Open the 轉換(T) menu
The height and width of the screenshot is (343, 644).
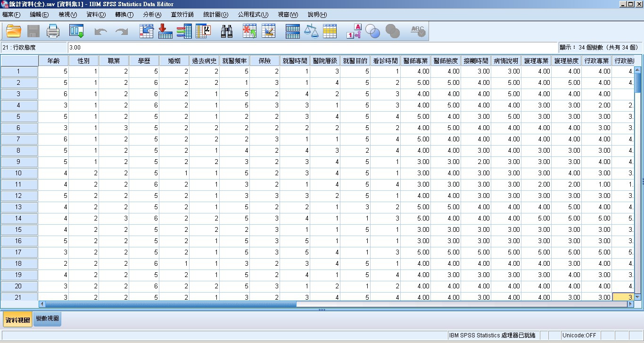(x=124, y=15)
